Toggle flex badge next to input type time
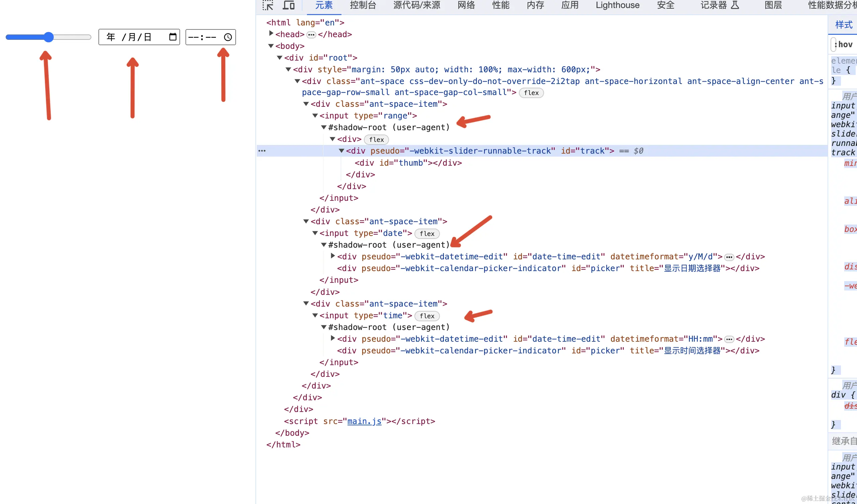The height and width of the screenshot is (504, 857). [x=427, y=316]
